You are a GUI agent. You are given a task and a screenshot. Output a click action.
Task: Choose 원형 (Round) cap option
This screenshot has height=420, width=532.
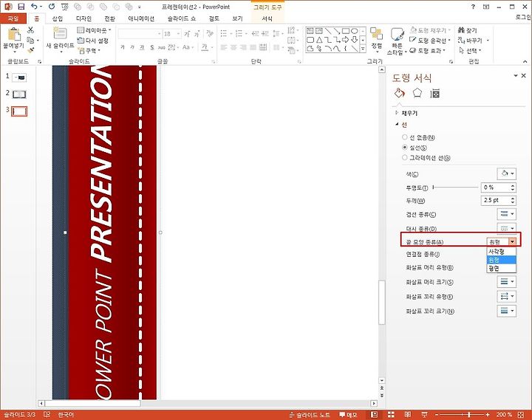click(502, 260)
